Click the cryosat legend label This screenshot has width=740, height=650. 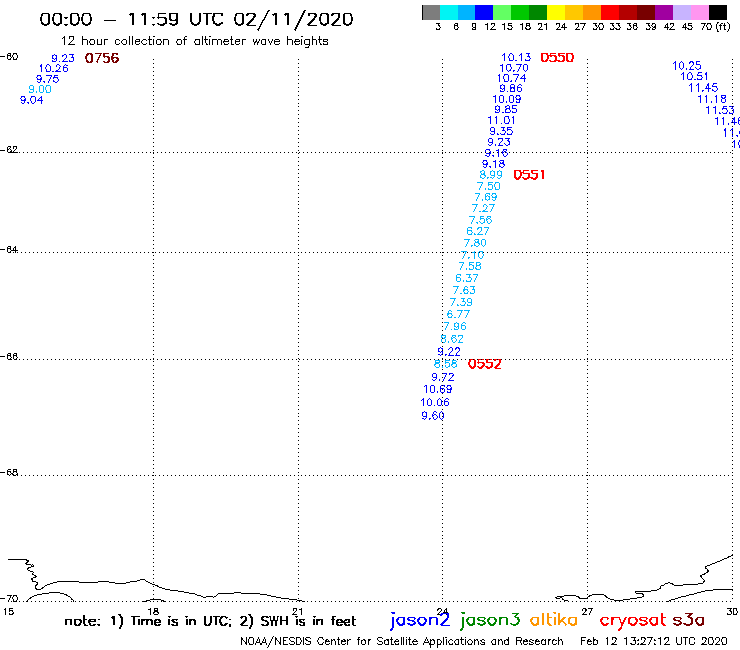[x=633, y=621]
